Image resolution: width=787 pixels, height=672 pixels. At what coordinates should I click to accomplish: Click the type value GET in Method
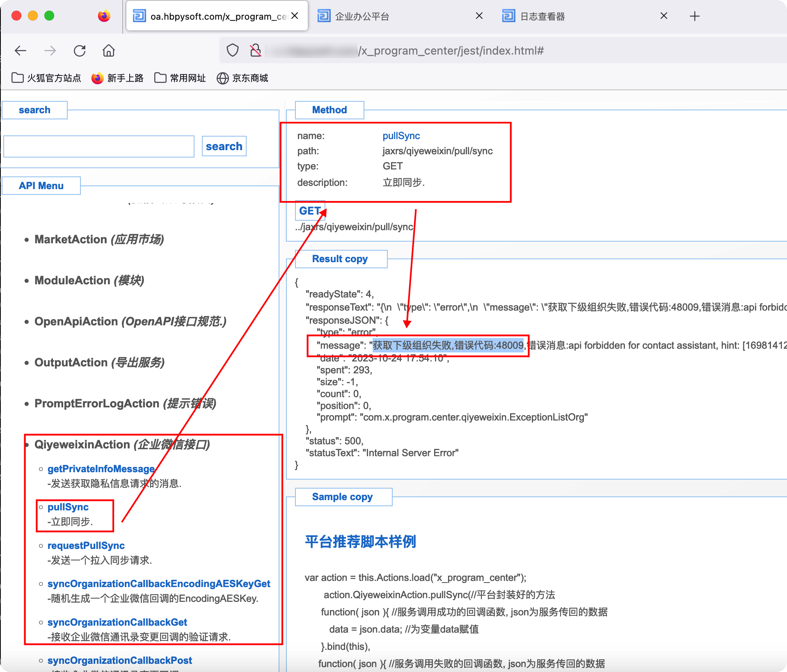[x=393, y=166]
